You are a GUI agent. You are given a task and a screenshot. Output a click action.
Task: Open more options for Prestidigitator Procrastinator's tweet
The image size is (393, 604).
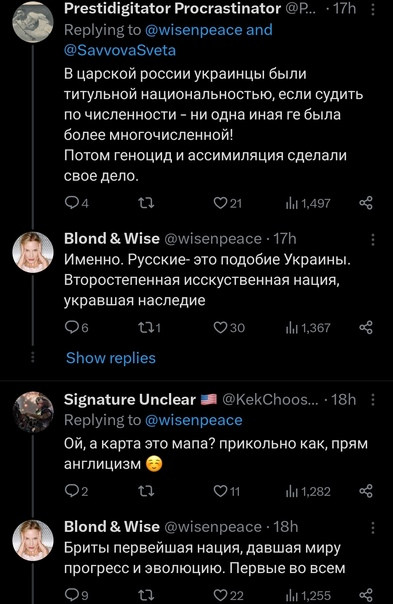[x=373, y=8]
